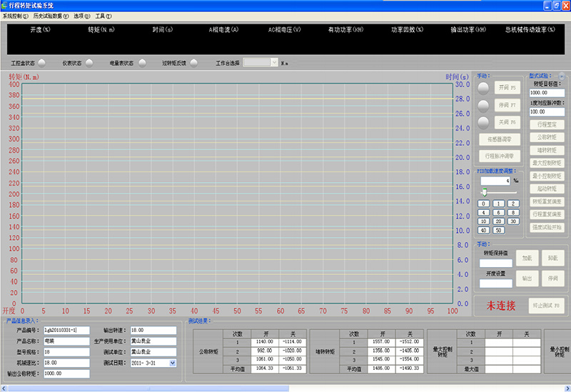Image resolution: width=571 pixels, height=392 pixels.
Task: Click the 产品名称 input field
Action: point(66,341)
